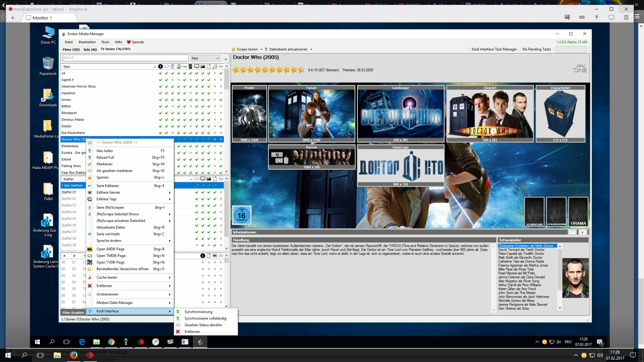Sort by the landscape image column header icon
Viewport: 644px width, 362px height.
pyautogui.click(x=203, y=66)
